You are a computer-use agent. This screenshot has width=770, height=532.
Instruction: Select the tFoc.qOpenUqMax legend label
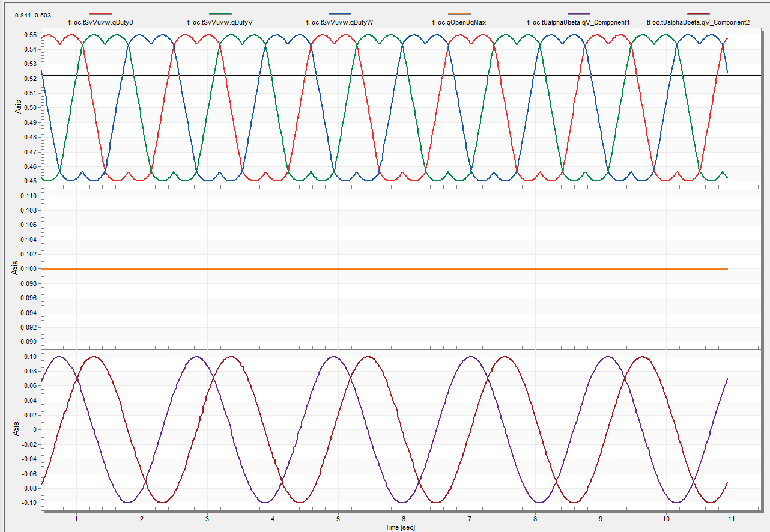coord(459,23)
